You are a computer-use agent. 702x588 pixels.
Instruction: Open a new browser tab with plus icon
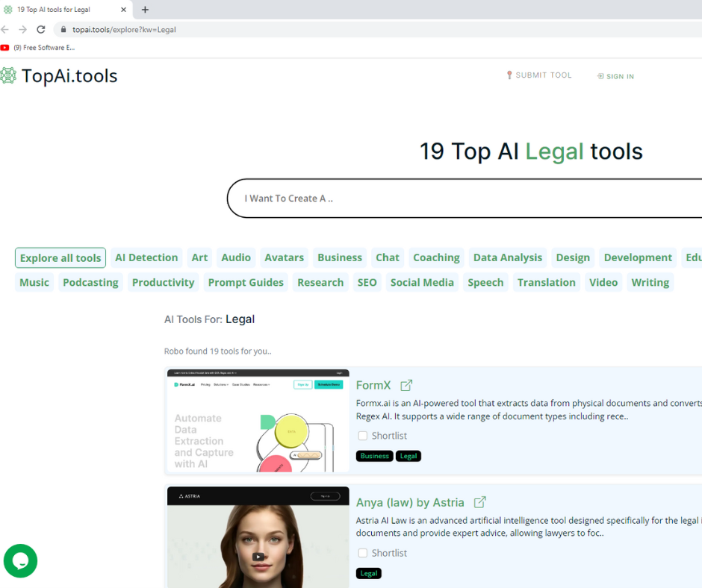[x=145, y=10]
